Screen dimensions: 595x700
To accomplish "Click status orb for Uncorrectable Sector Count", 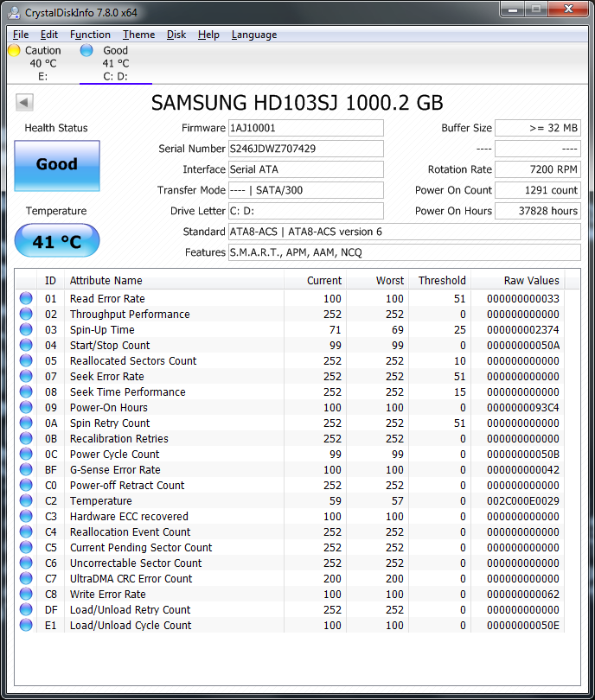I will [26, 563].
